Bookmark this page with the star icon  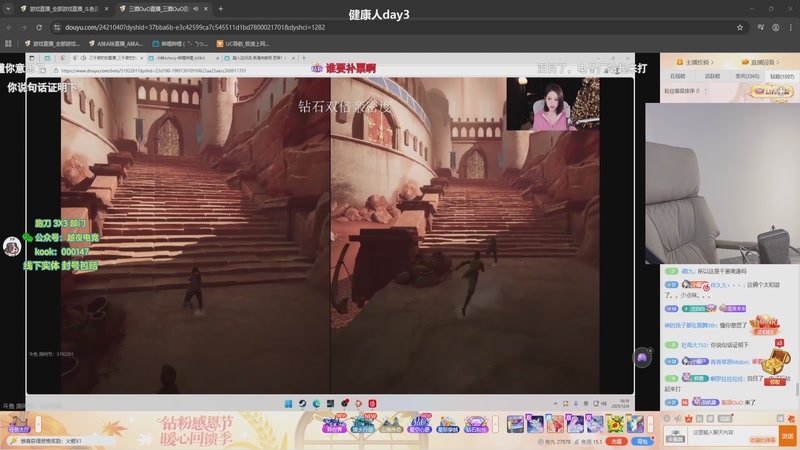point(740,28)
